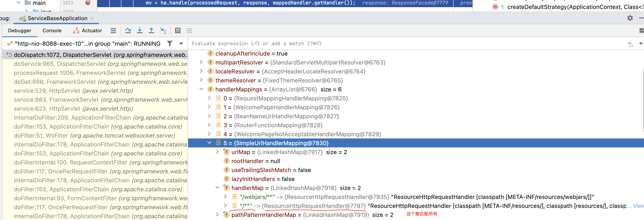This screenshot has height=220, width=644.
Task: Open the Evaluate Expression calculator icon
Action: 178,30
